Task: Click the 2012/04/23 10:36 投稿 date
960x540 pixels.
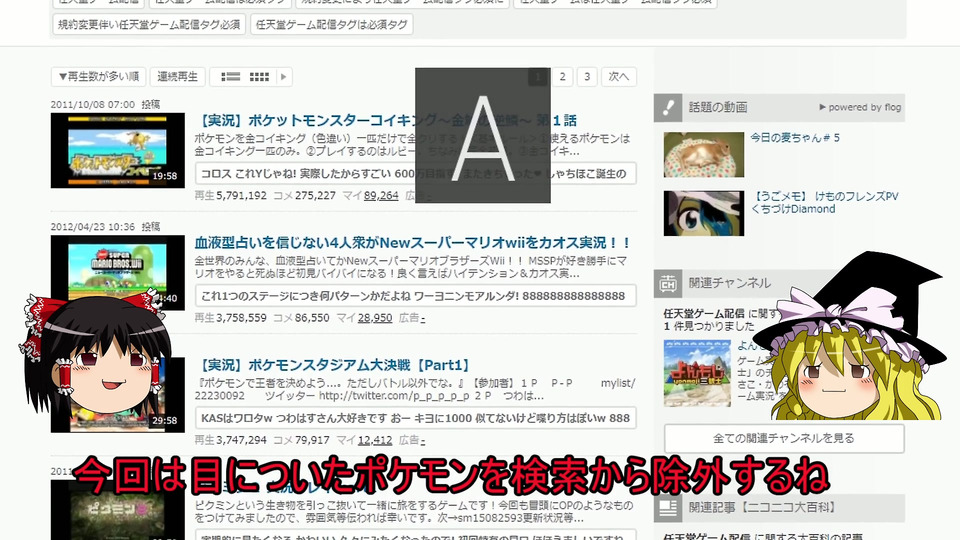Action: (x=105, y=227)
